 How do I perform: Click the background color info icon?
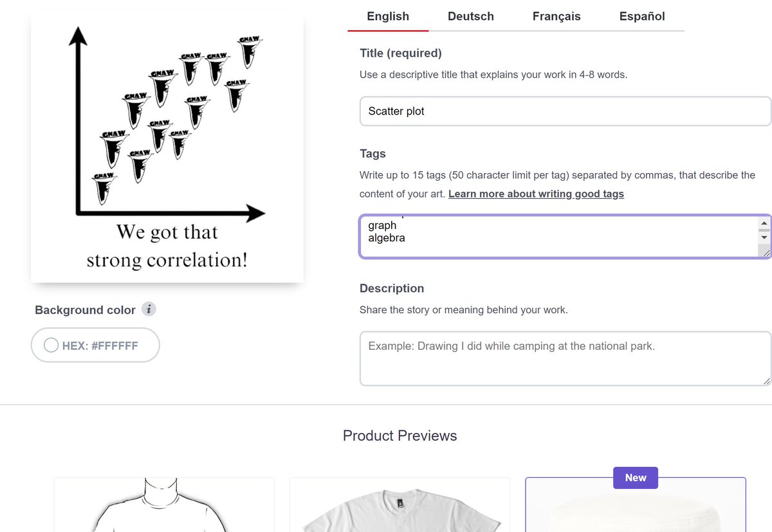coord(149,309)
